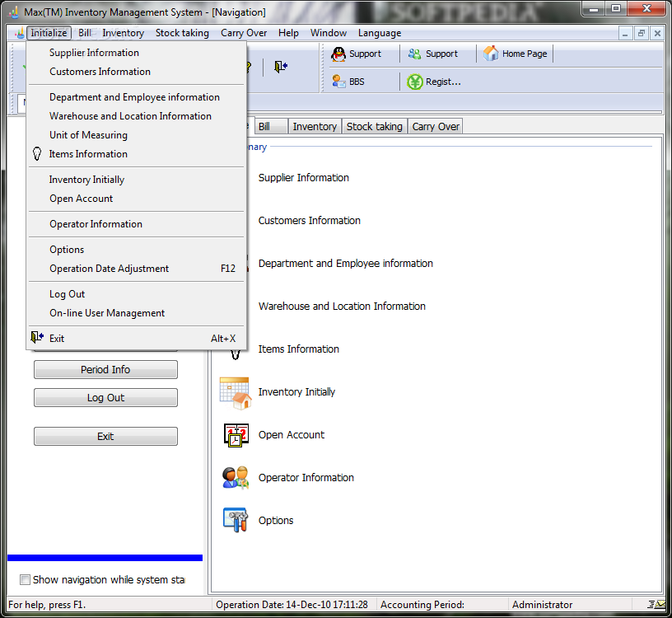Screen dimensions: 672x618
Task: Select Options in the Initialize menu
Action: (x=136, y=250)
